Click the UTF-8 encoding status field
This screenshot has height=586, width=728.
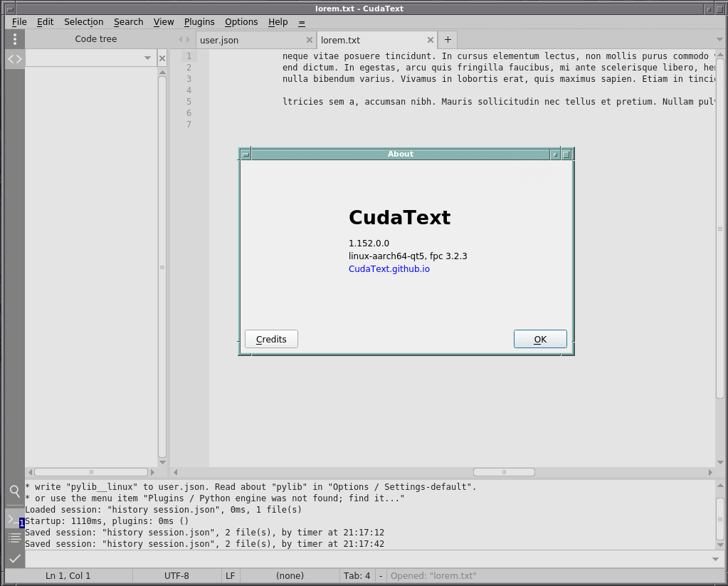(176, 575)
